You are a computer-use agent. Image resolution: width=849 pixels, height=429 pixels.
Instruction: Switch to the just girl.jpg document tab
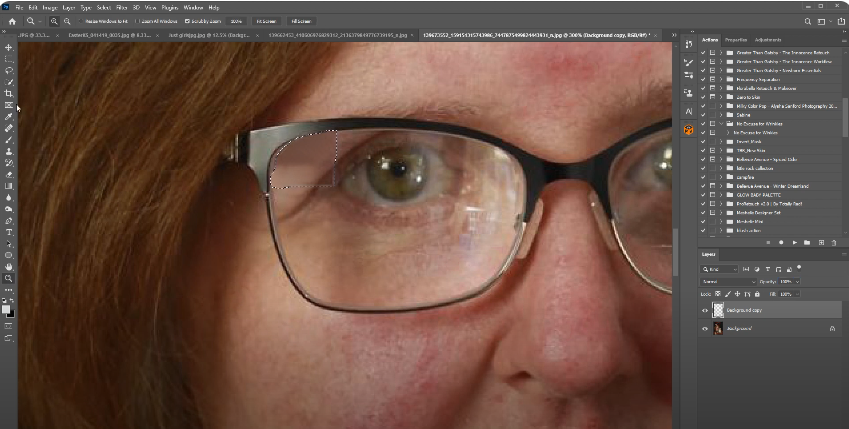pos(208,35)
